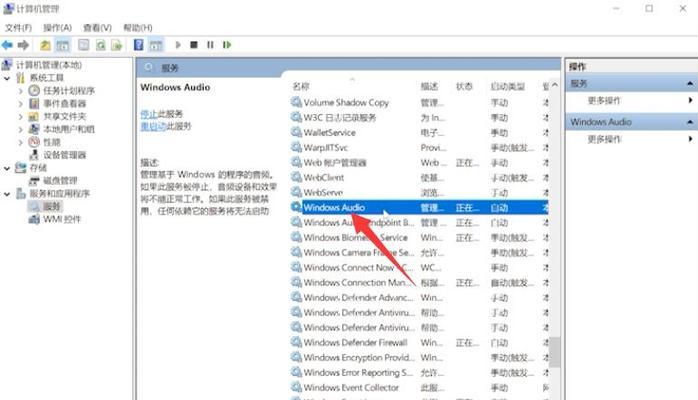Sort by the 启动类型 column header
Image resolution: width=698 pixels, height=400 pixels.
tap(507, 86)
